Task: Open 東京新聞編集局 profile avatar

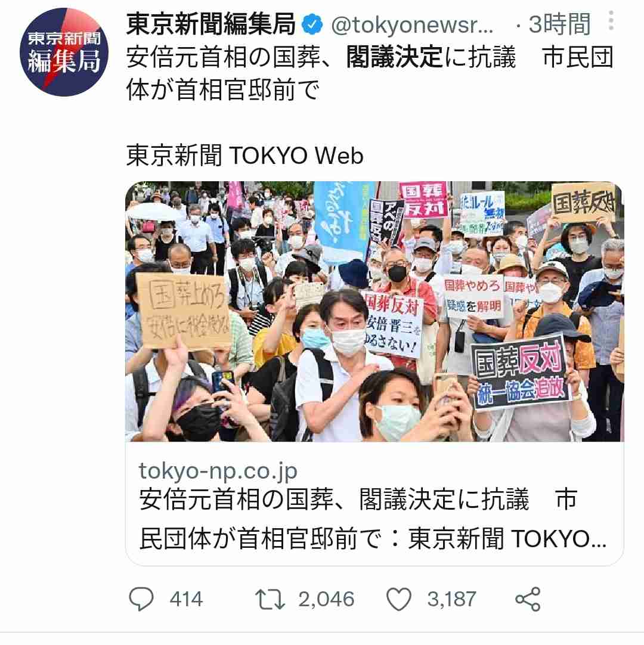Action: click(64, 52)
